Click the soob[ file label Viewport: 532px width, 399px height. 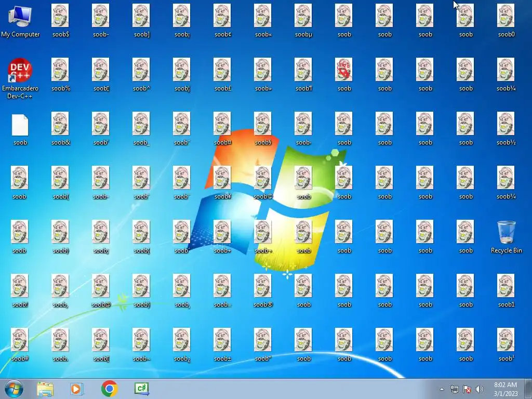tap(101, 358)
